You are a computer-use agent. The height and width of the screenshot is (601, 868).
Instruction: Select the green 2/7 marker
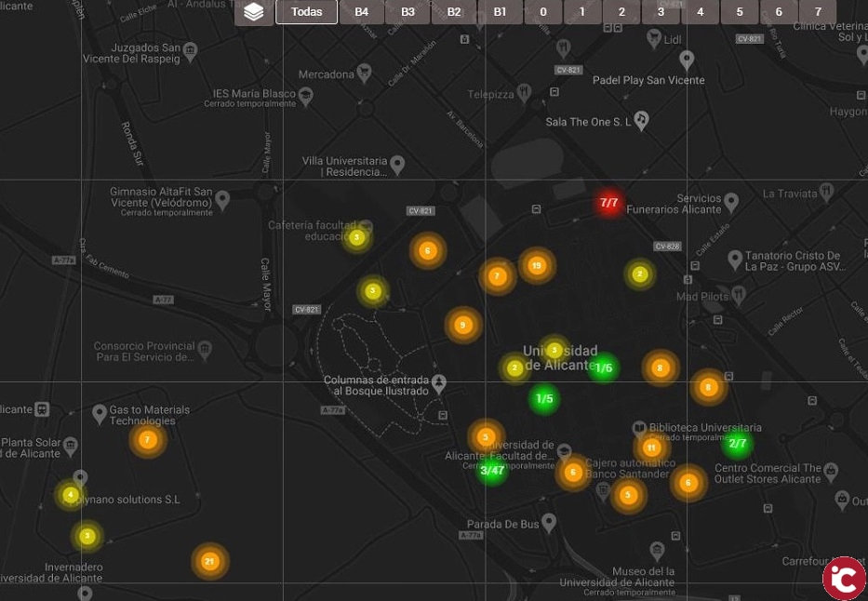tap(737, 444)
